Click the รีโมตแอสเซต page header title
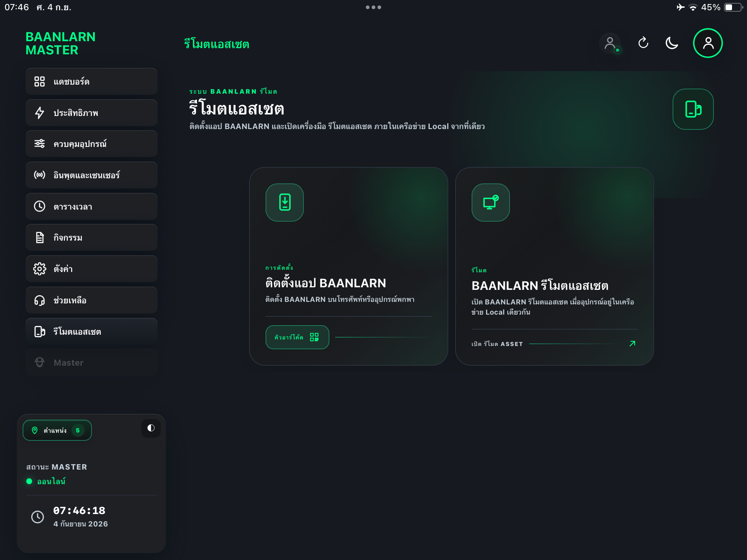The image size is (747, 560). 217,44
